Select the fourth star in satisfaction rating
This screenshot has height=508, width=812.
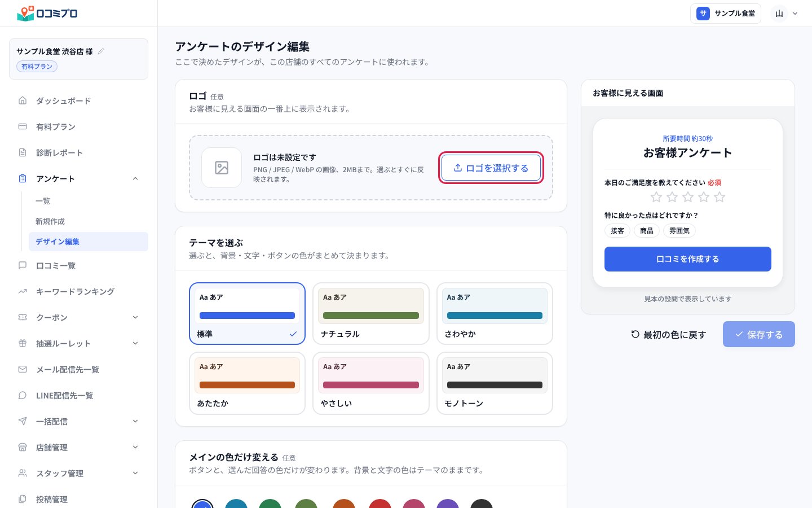click(x=704, y=197)
